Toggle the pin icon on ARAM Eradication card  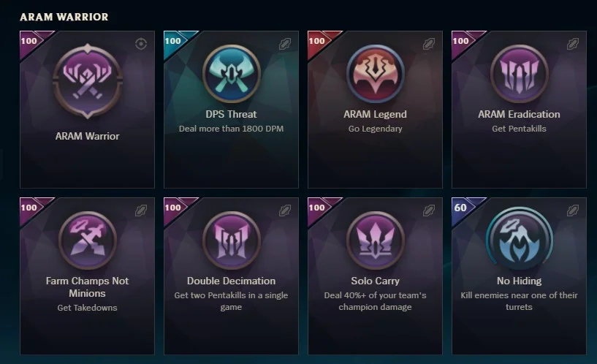pyautogui.click(x=573, y=44)
